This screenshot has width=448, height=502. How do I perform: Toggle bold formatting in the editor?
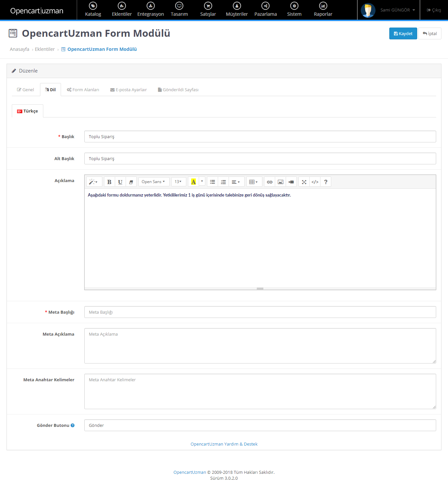109,182
